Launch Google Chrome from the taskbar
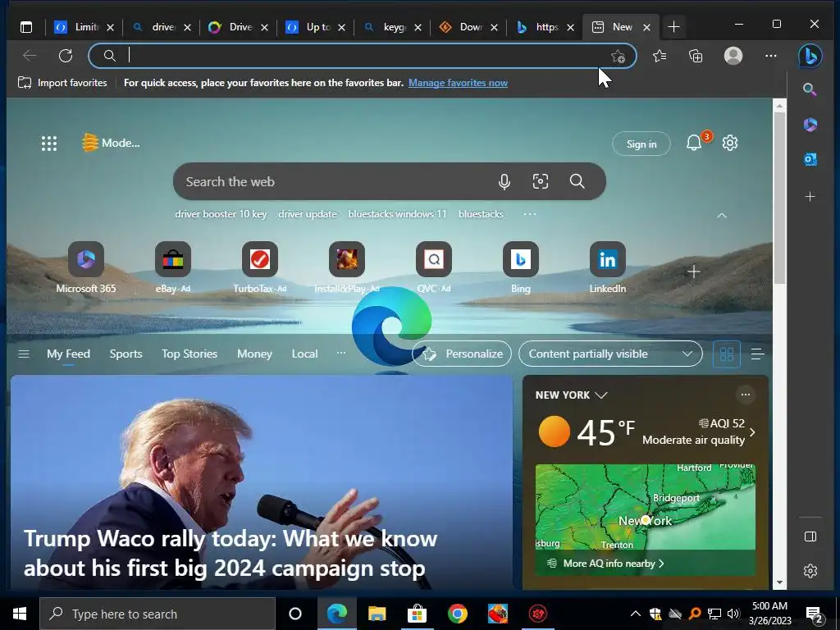Viewport: 840px width, 630px height. (x=457, y=614)
